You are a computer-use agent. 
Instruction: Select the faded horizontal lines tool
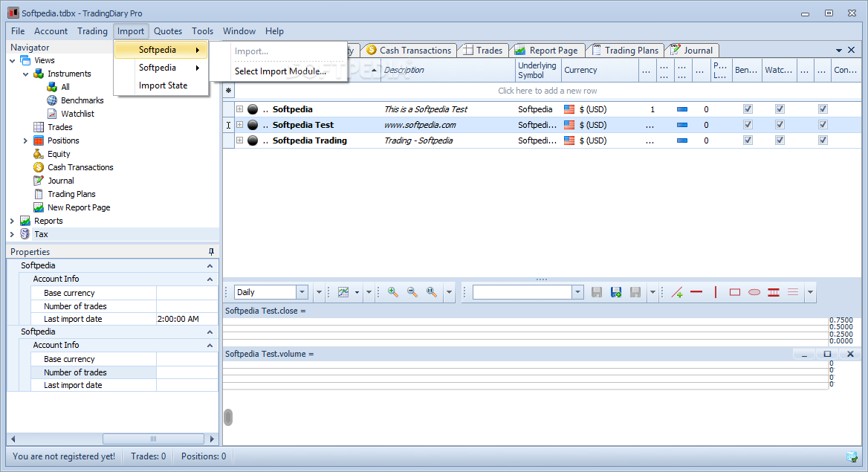[793, 292]
